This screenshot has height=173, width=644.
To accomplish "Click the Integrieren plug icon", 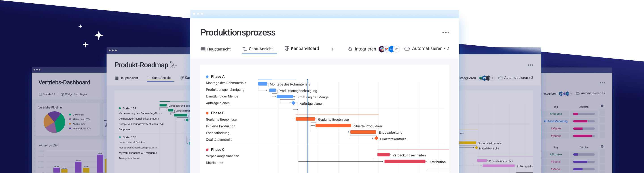I will (x=350, y=49).
